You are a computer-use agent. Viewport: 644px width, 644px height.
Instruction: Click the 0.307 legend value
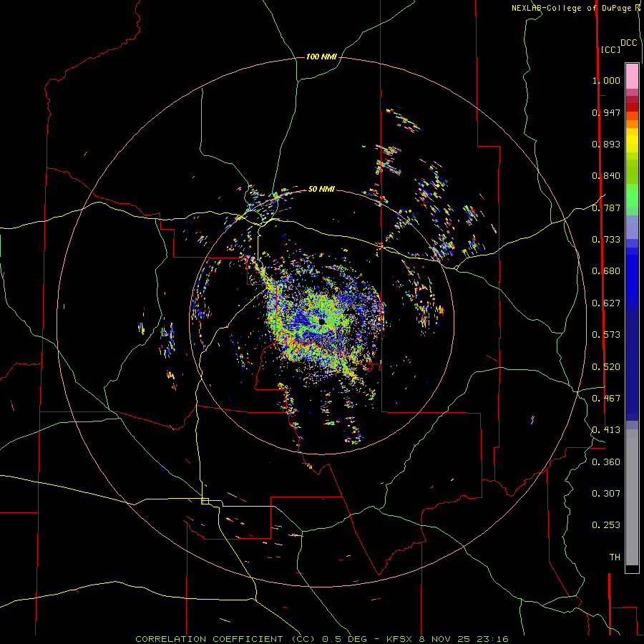pyautogui.click(x=606, y=494)
